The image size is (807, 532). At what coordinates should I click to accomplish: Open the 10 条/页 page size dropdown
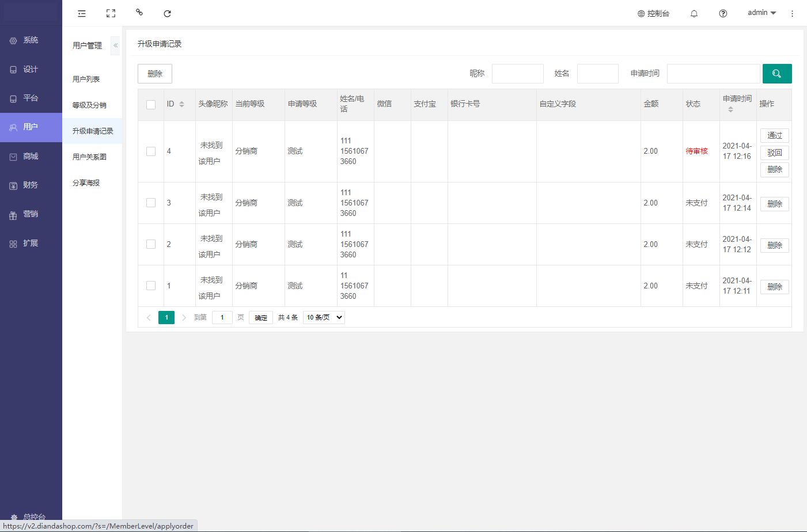tap(324, 317)
